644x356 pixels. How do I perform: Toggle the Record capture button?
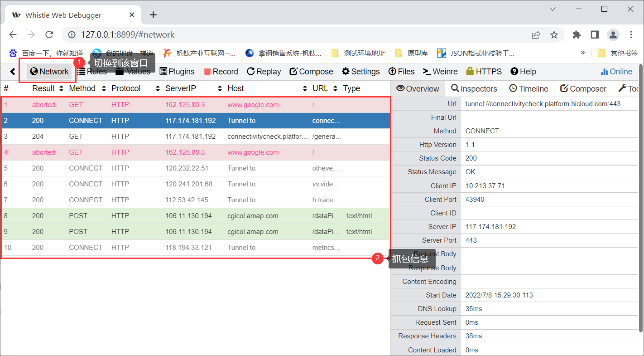[x=221, y=72]
